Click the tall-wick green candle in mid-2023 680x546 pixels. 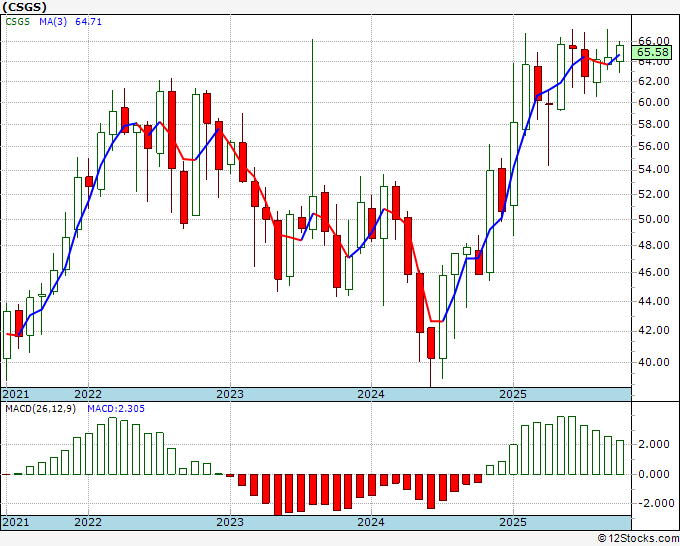(x=313, y=213)
